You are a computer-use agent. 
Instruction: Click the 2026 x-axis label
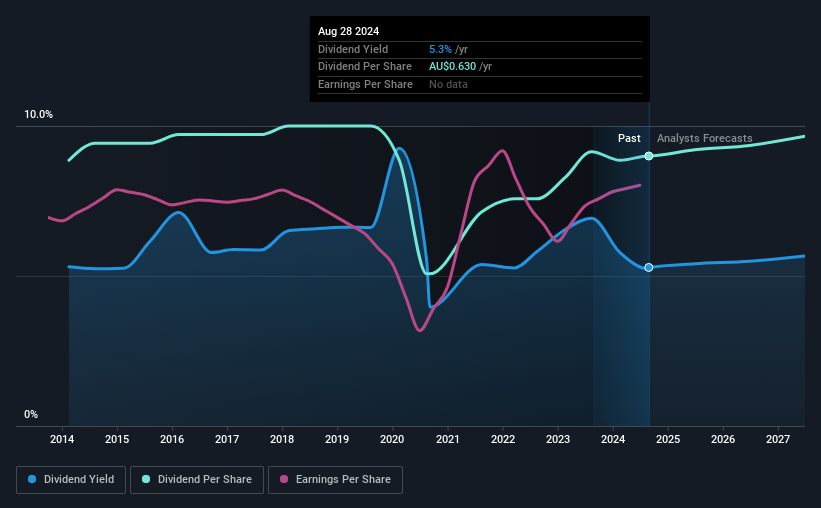pos(723,439)
